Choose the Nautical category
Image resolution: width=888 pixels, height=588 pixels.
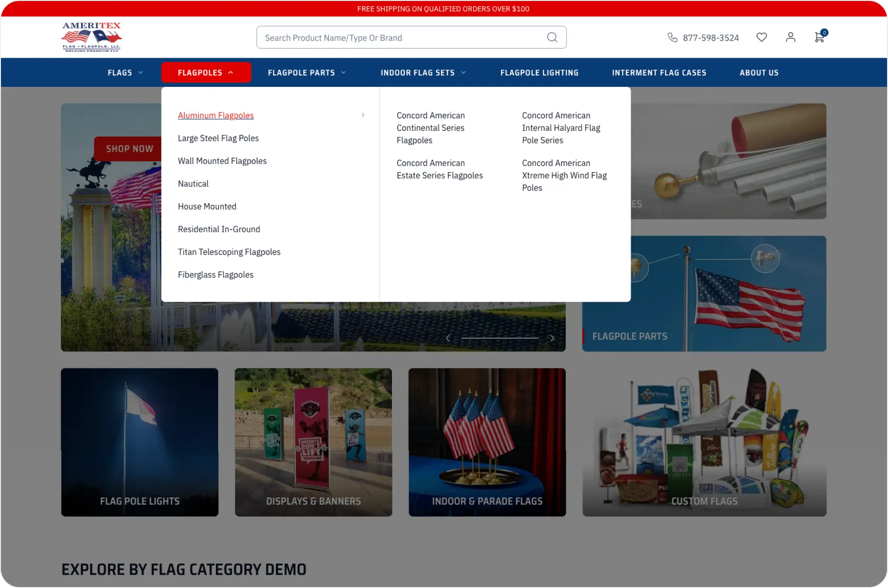[193, 184]
